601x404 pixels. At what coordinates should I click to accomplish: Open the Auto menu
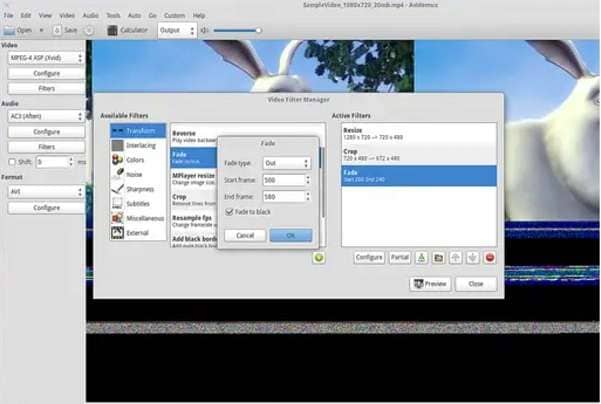pos(134,15)
